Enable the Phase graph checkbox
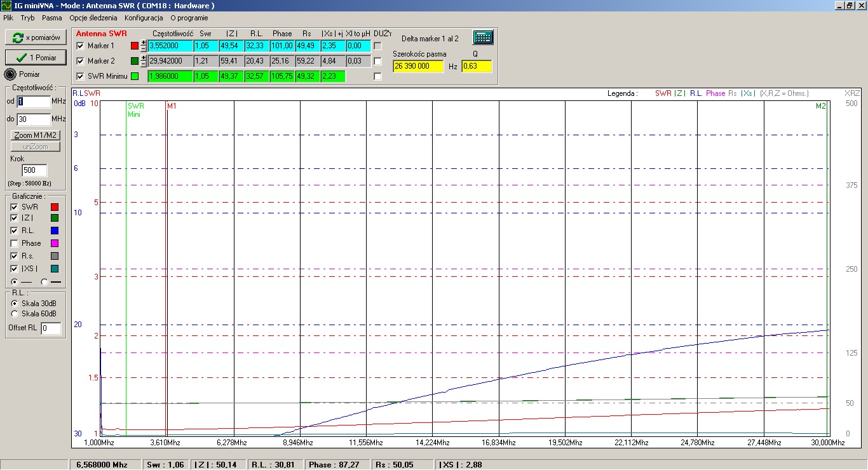 [14, 243]
